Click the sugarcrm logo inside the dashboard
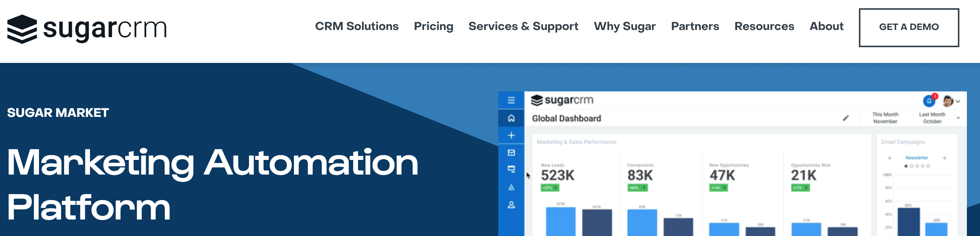Viewport: 980px width, 236px height. coord(562,100)
